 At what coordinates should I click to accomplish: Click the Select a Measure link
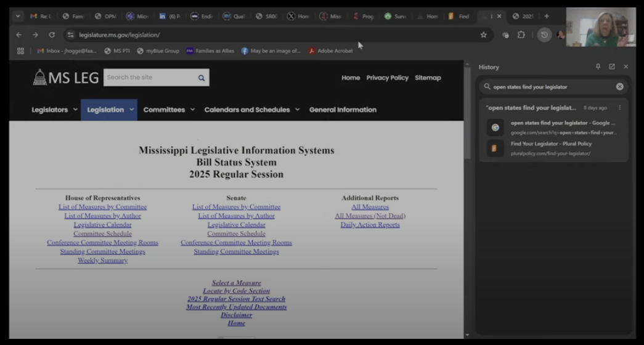pyautogui.click(x=236, y=283)
